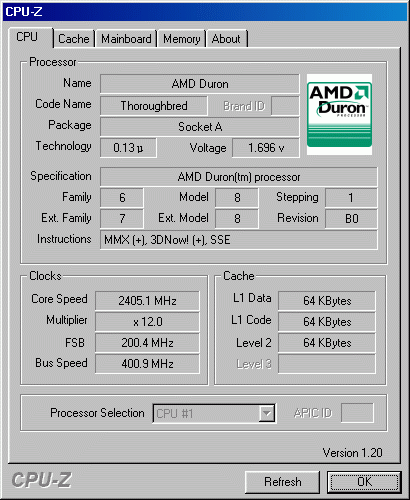The width and height of the screenshot is (410, 500).
Task: Click the AMD Duron processor logo
Action: [x=339, y=114]
